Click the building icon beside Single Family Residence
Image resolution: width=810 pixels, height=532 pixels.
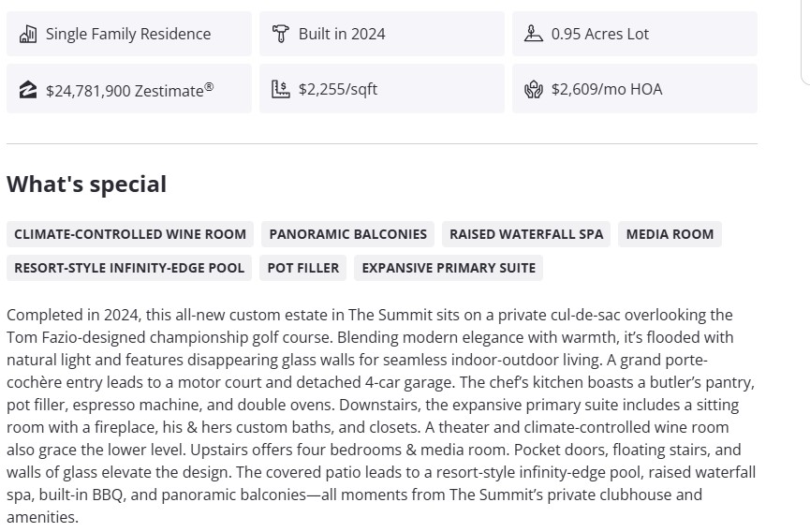28,35
